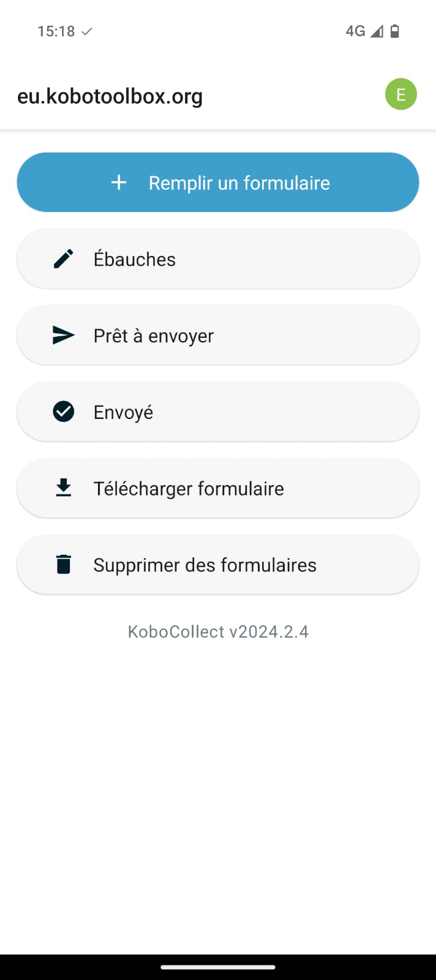Choose Supprimer des formulaires

click(x=218, y=564)
